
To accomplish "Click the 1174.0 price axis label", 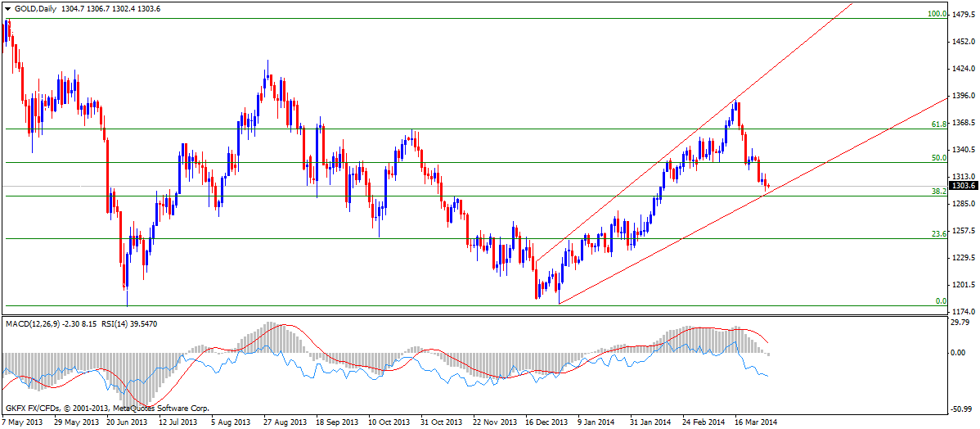I will pyautogui.click(x=965, y=311).
